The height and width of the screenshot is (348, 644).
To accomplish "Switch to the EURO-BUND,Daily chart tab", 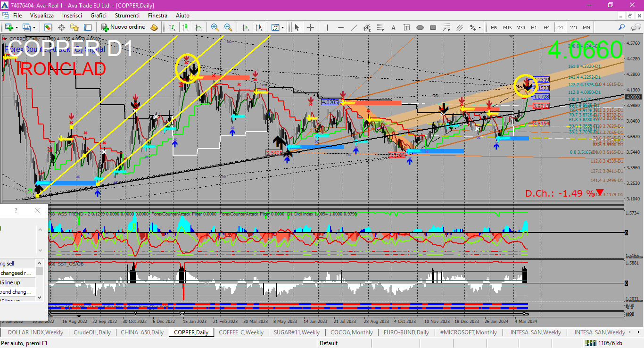I will click(x=406, y=332).
